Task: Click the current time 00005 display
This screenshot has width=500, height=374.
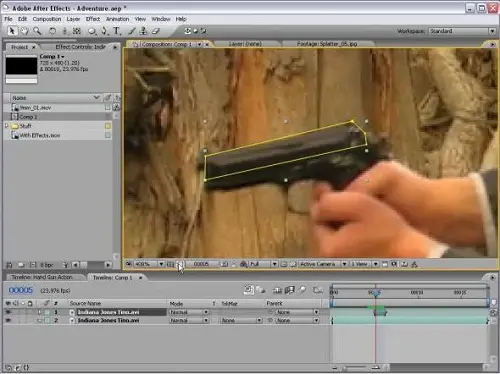Action: (x=21, y=290)
